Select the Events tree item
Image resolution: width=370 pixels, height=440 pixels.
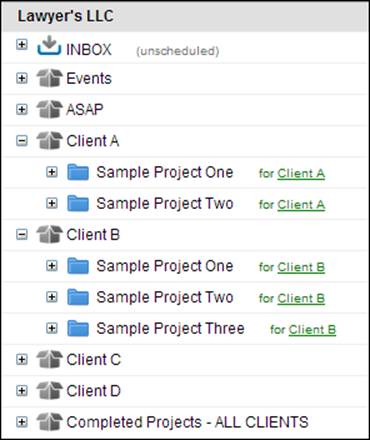point(89,78)
